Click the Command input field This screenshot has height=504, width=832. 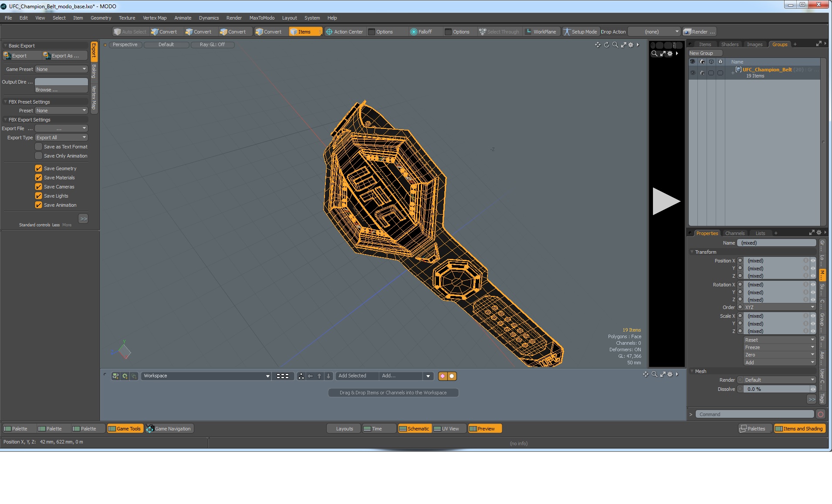tap(754, 414)
